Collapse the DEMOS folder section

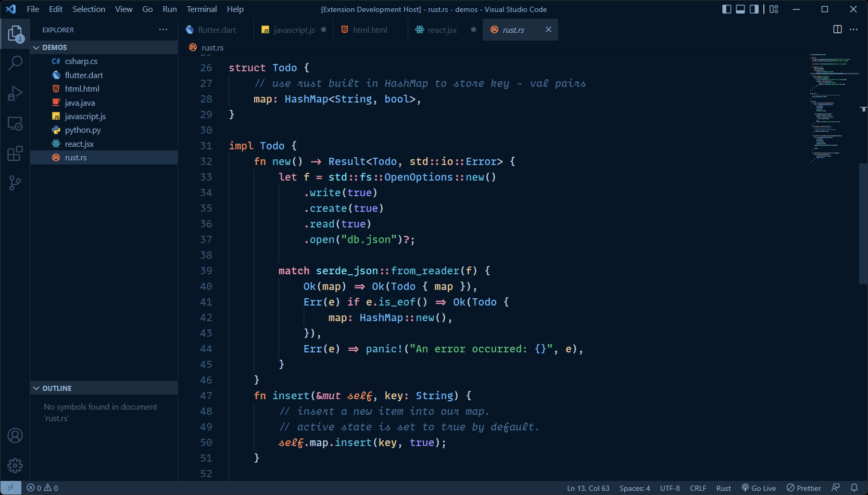(x=104, y=47)
